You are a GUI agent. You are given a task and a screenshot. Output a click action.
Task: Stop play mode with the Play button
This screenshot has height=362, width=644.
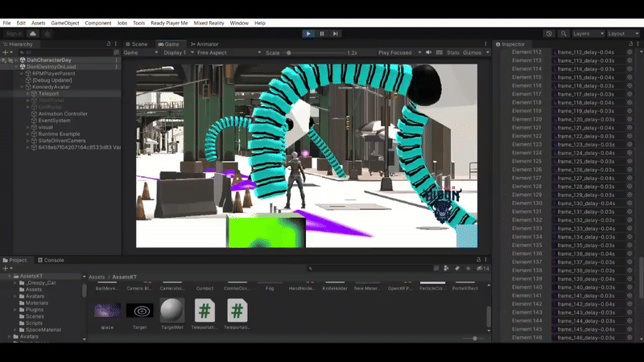[x=308, y=34]
